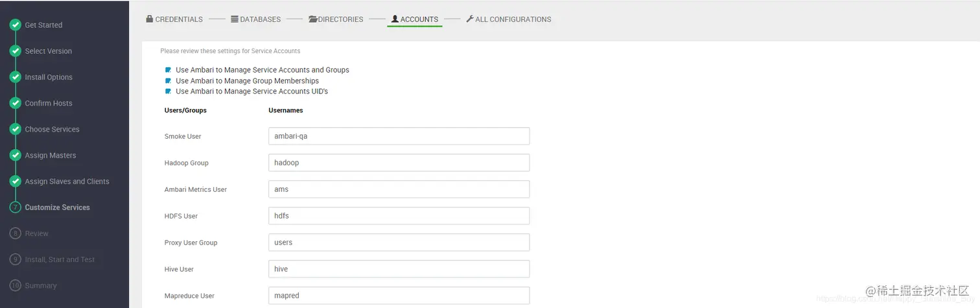The width and height of the screenshot is (980, 308).
Task: Jump to the Assign Masters step
Action: pos(51,155)
